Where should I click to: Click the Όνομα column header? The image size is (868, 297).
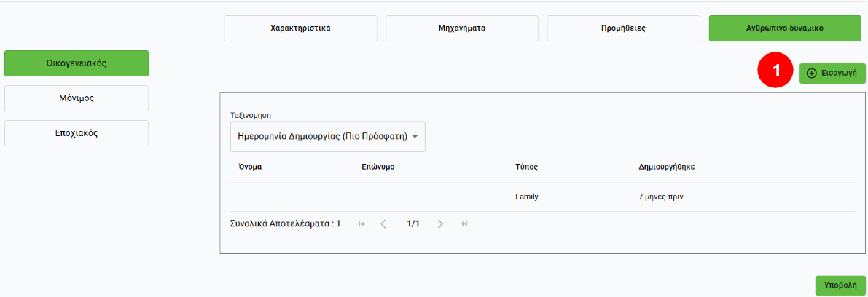click(250, 167)
